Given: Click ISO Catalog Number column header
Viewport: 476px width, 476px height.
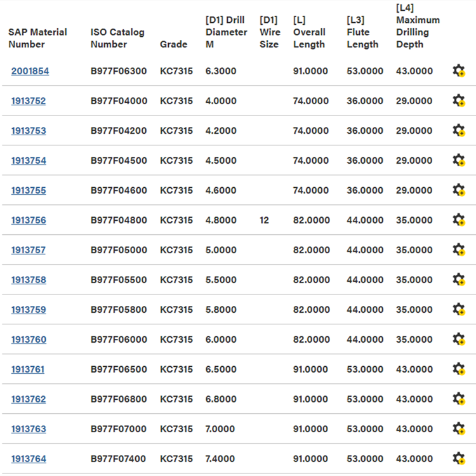Looking at the screenshot, I should [117, 38].
